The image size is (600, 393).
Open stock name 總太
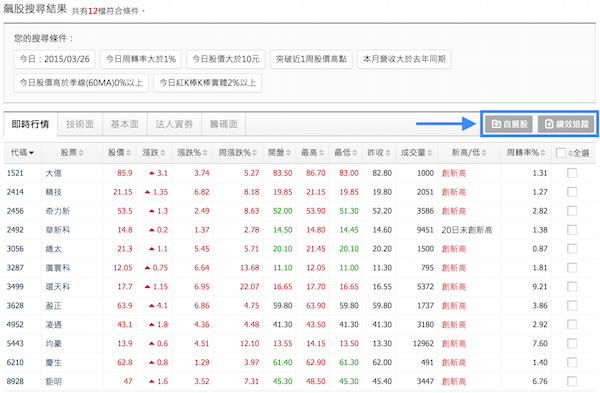coord(54,249)
